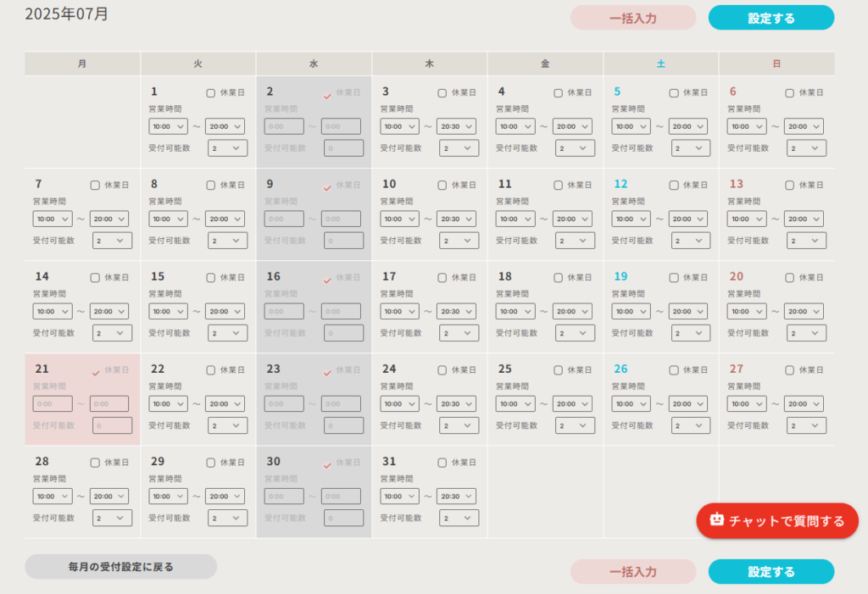Uncheck the 休業日 checkmark for day 2
The height and width of the screenshot is (594, 868).
coord(327,94)
